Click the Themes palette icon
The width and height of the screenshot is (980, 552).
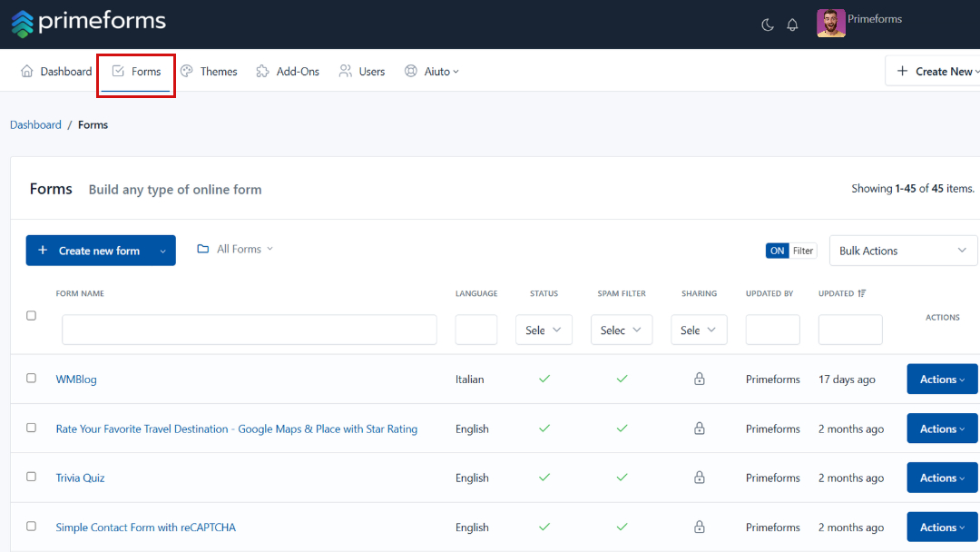[x=187, y=71]
